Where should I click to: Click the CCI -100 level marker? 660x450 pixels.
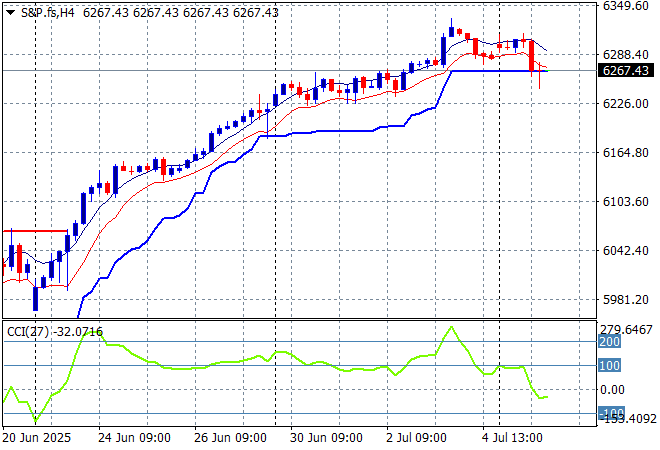tap(611, 413)
